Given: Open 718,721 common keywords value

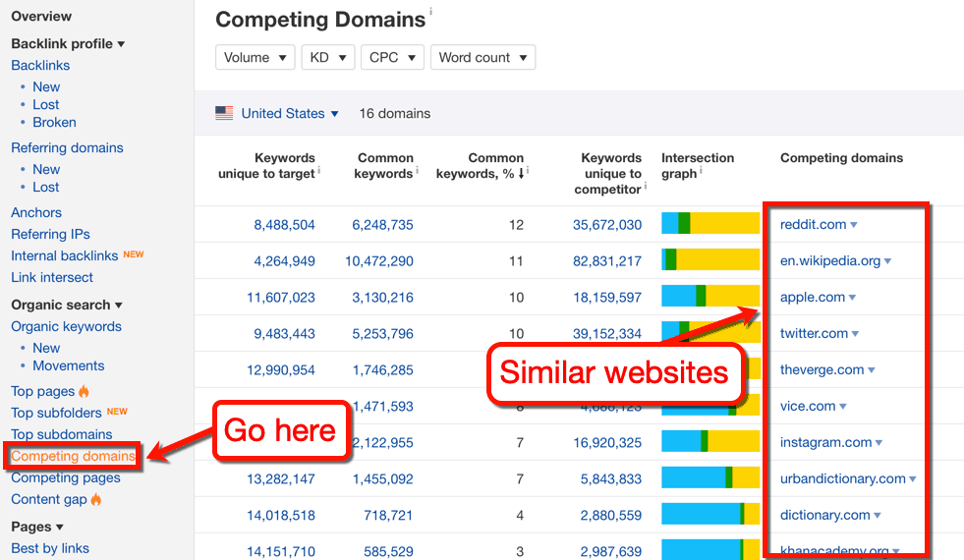Looking at the screenshot, I should [x=388, y=515].
